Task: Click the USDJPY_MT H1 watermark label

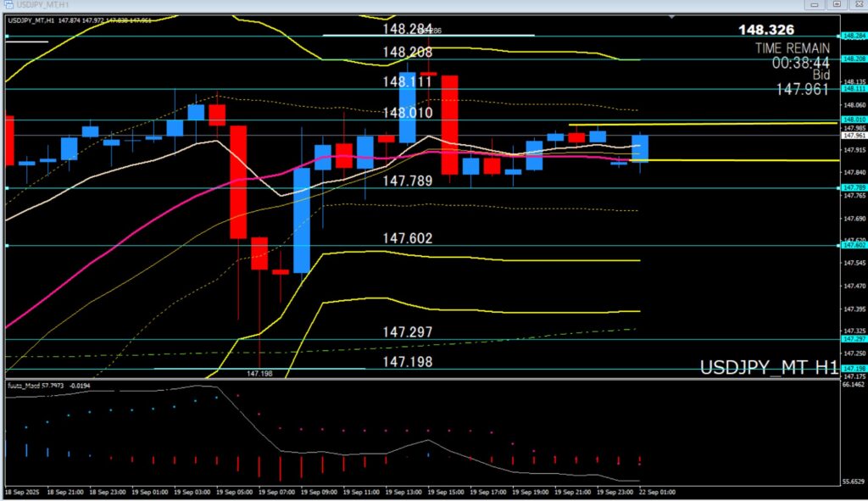Action: 768,368
